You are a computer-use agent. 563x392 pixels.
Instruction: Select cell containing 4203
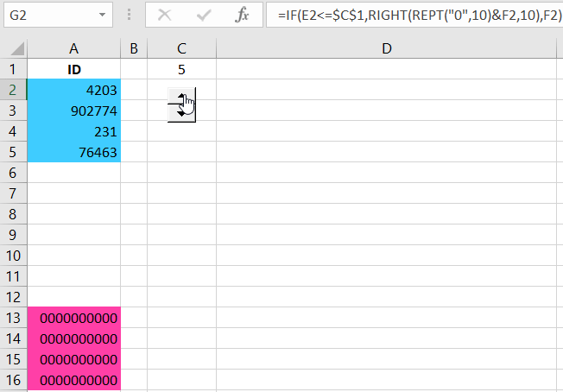(74, 90)
